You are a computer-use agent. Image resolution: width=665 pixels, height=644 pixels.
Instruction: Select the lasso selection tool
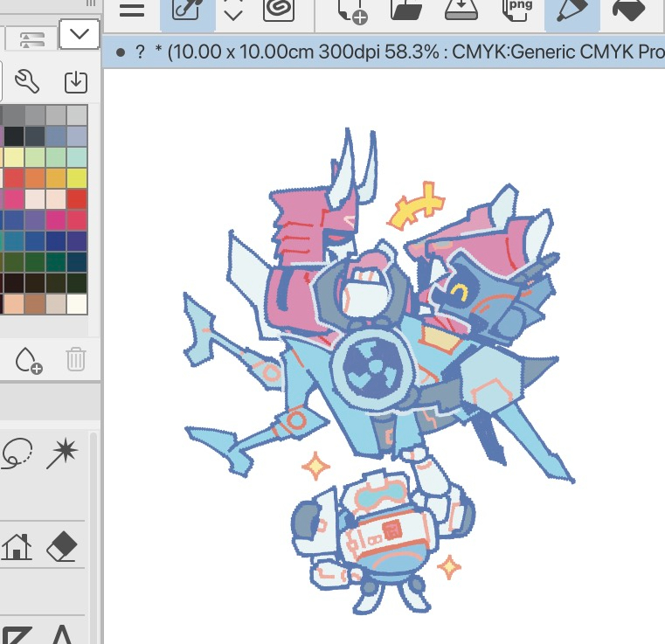point(17,453)
